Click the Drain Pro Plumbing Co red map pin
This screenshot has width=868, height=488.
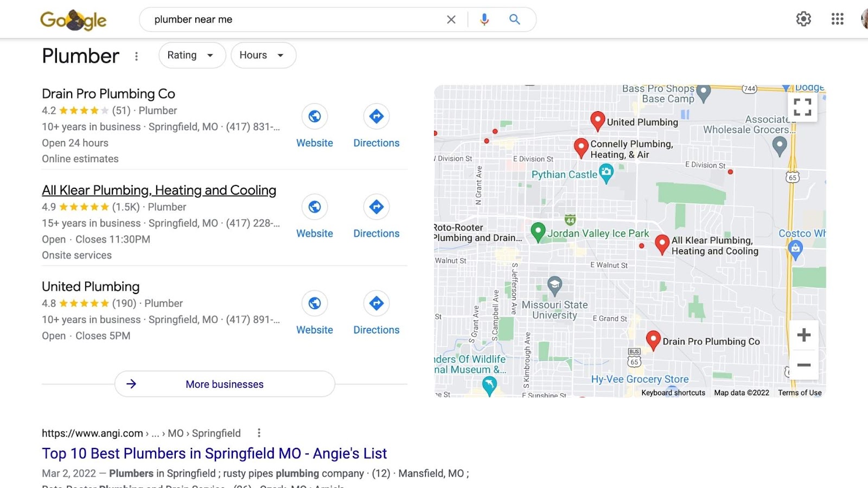[x=653, y=341]
